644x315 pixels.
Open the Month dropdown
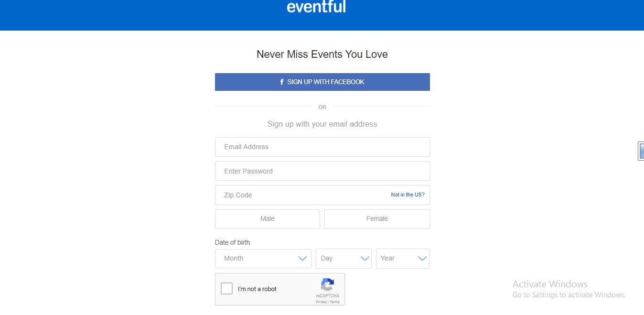point(263,259)
